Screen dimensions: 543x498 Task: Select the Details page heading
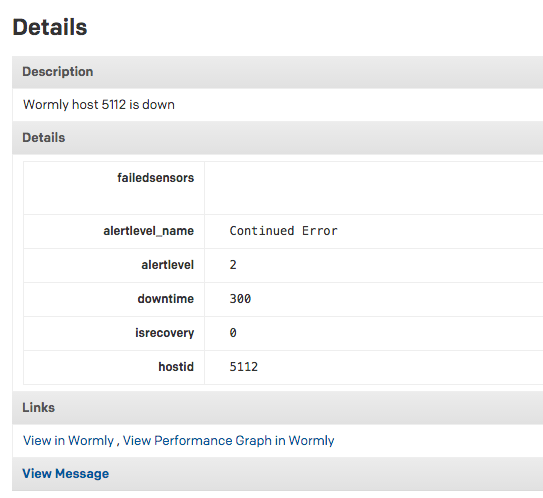point(50,27)
